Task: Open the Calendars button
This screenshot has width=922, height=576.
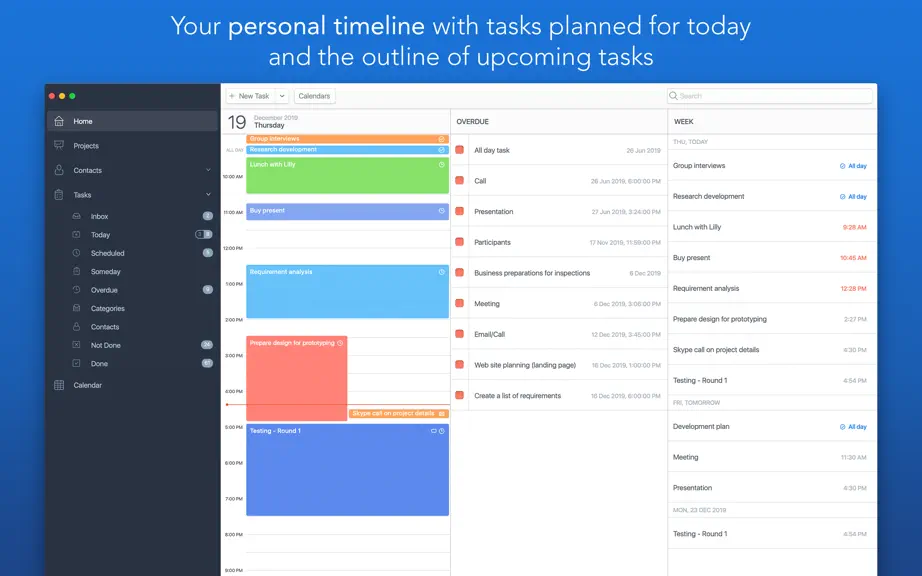Action: (315, 96)
